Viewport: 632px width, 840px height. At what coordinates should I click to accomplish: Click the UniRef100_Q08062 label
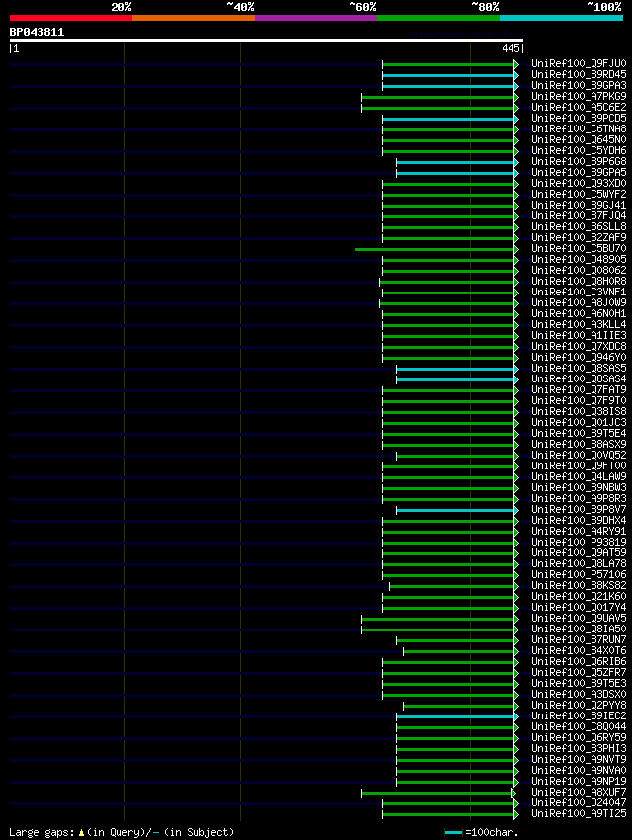[579, 270]
